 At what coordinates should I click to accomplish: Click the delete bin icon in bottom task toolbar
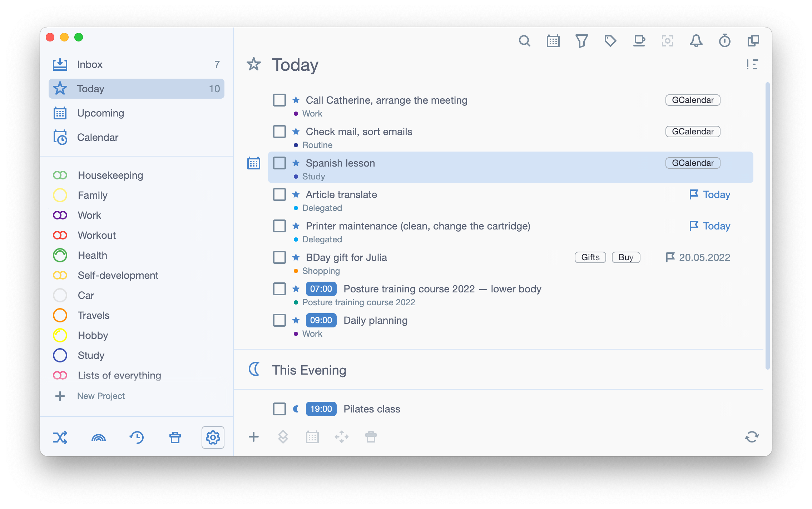371,437
